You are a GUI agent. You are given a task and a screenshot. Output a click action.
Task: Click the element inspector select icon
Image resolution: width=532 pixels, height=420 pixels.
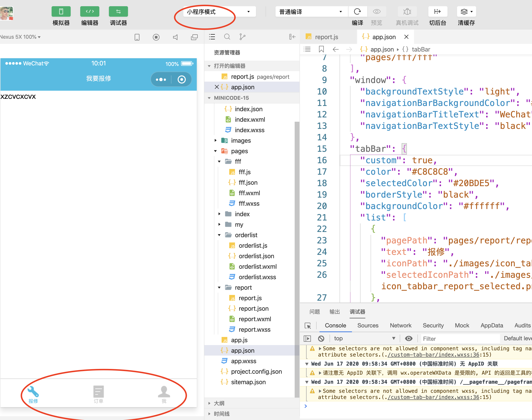click(308, 325)
